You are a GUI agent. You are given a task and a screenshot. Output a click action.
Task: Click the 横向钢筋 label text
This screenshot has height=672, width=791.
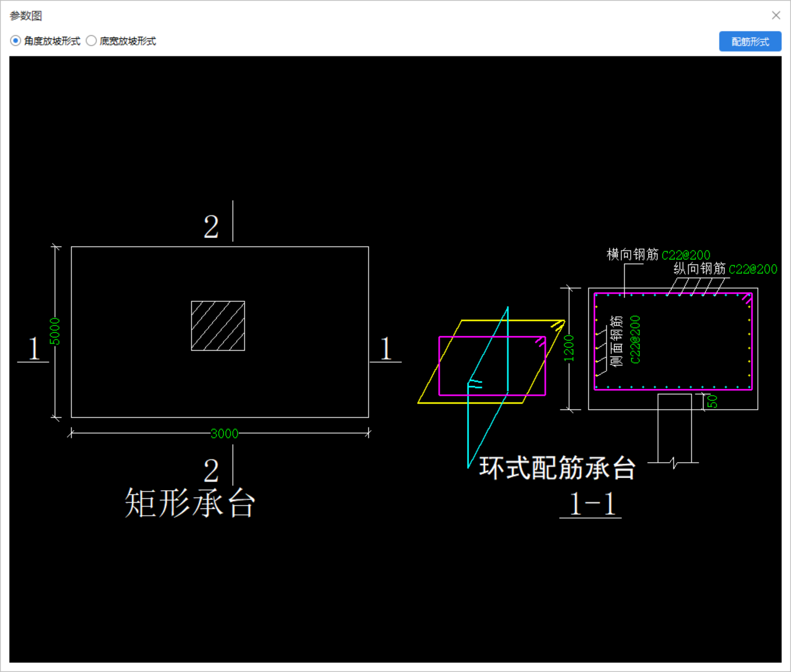(633, 255)
